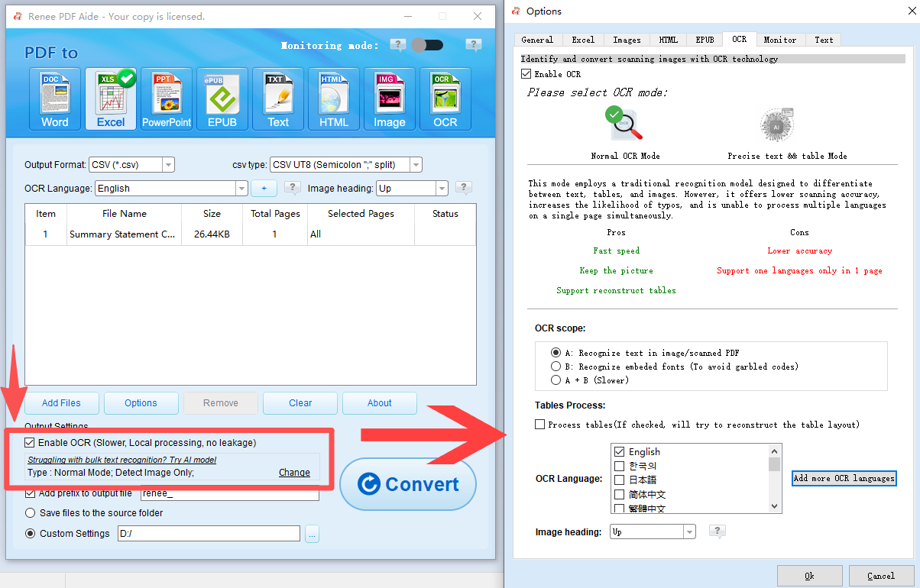
Task: Select Normal OCR Mode
Action: pos(624,124)
